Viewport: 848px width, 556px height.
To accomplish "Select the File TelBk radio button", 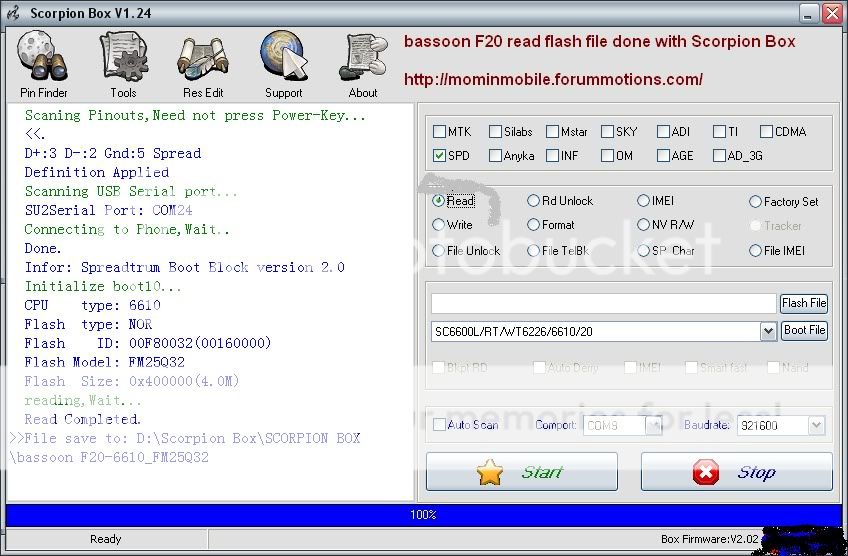I will tap(533, 250).
